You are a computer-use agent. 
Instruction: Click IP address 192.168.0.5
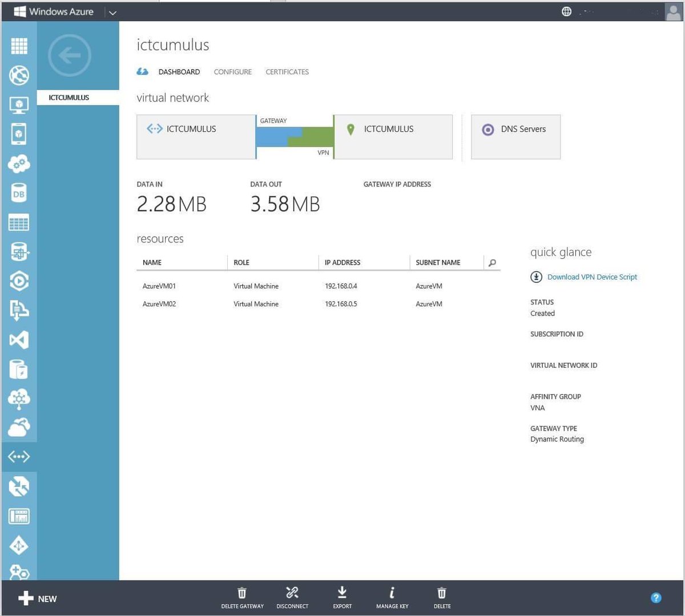tap(341, 304)
